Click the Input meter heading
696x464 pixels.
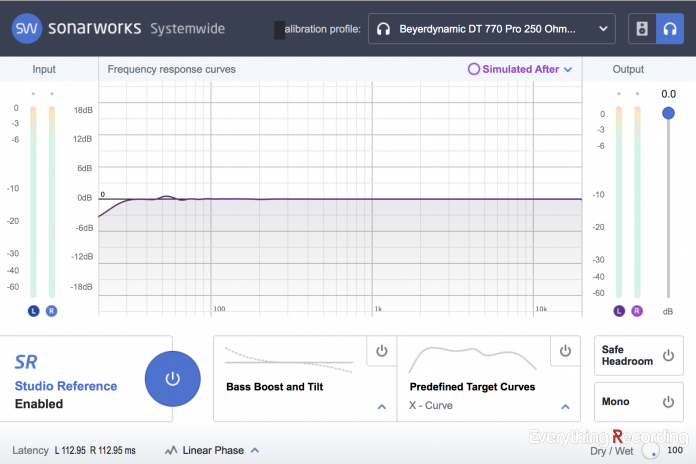tap(44, 69)
